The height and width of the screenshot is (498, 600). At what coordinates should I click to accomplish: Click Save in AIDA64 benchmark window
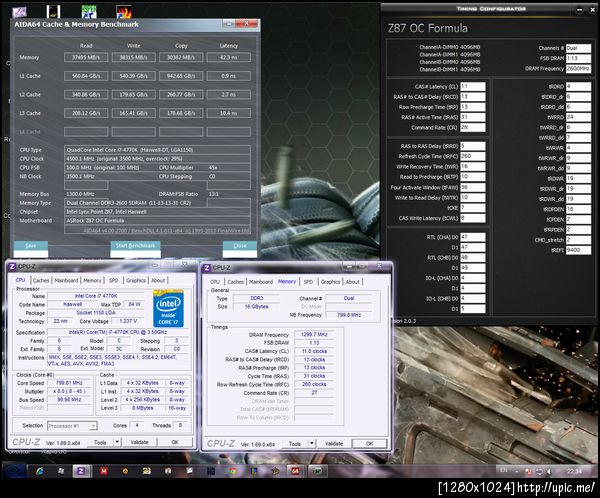pos(30,245)
